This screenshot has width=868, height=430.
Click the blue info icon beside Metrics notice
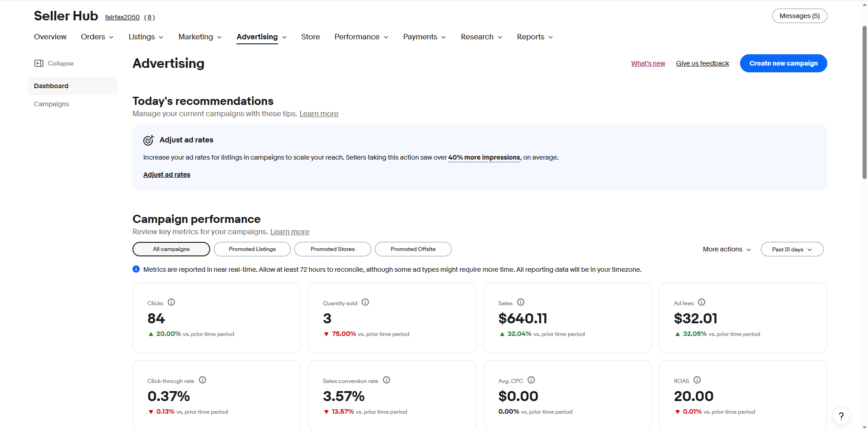[136, 269]
